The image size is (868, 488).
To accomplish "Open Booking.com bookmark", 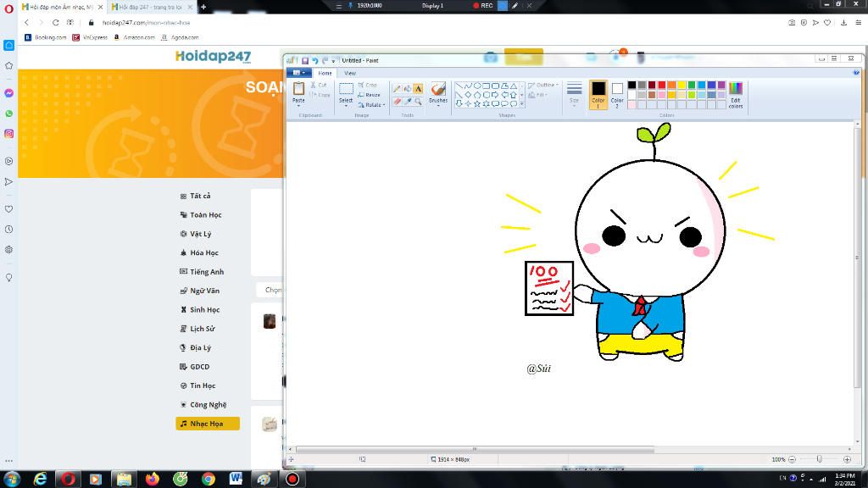I will point(46,37).
